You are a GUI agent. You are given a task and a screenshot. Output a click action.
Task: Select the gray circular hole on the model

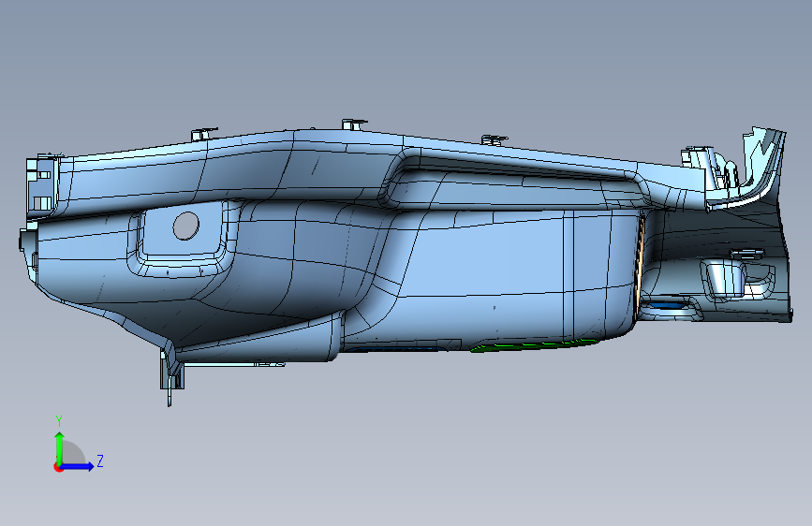186,226
